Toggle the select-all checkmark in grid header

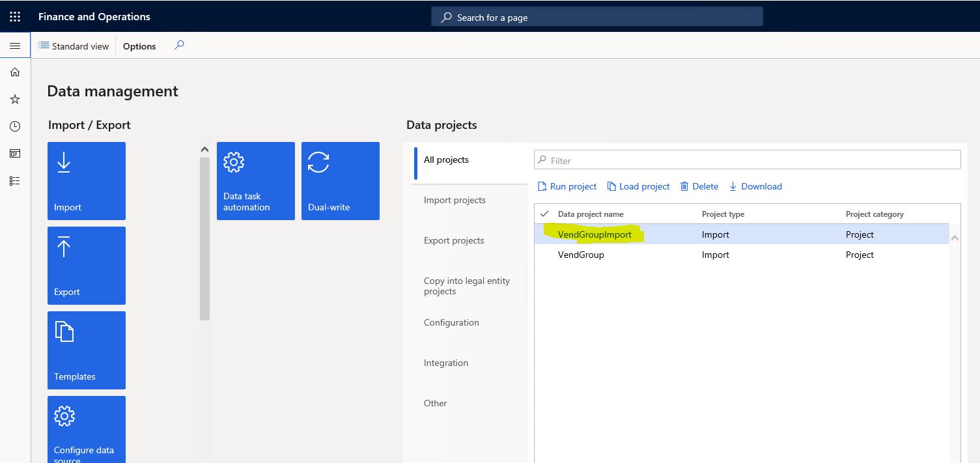pyautogui.click(x=544, y=214)
